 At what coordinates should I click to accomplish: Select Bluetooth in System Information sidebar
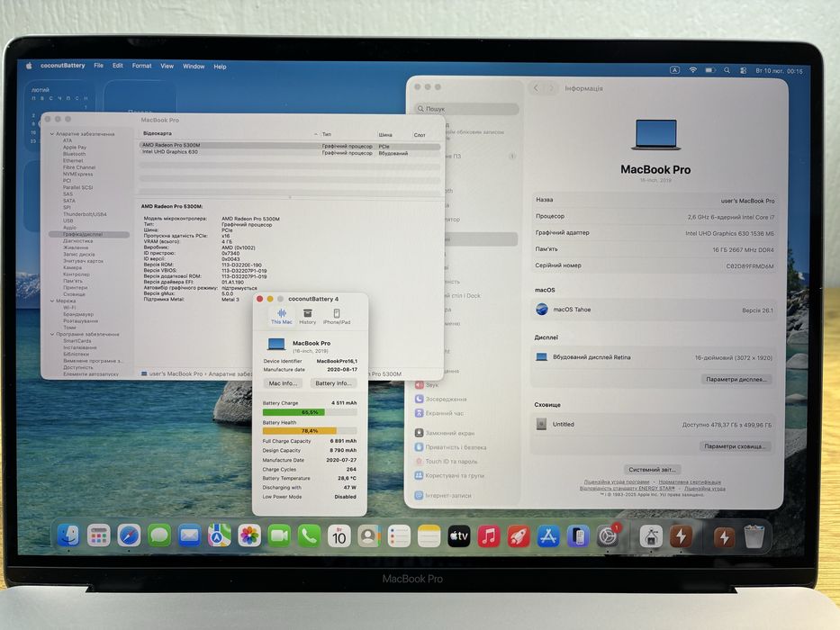pos(74,154)
